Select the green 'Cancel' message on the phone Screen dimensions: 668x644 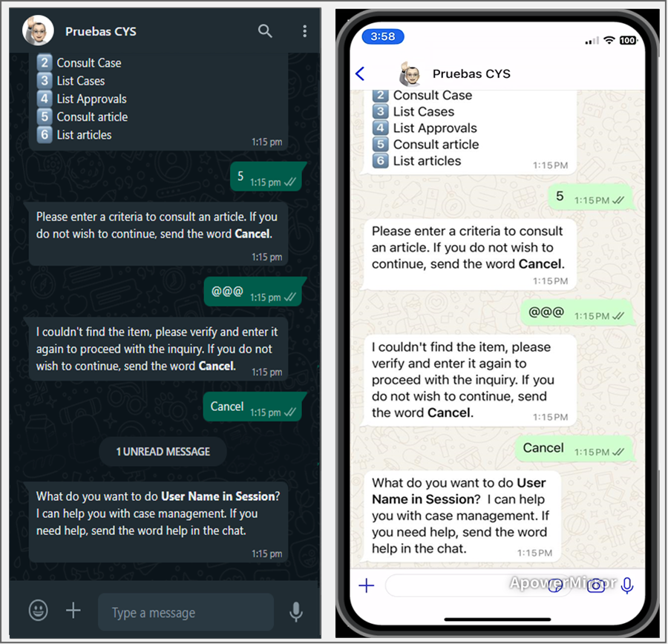(574, 448)
